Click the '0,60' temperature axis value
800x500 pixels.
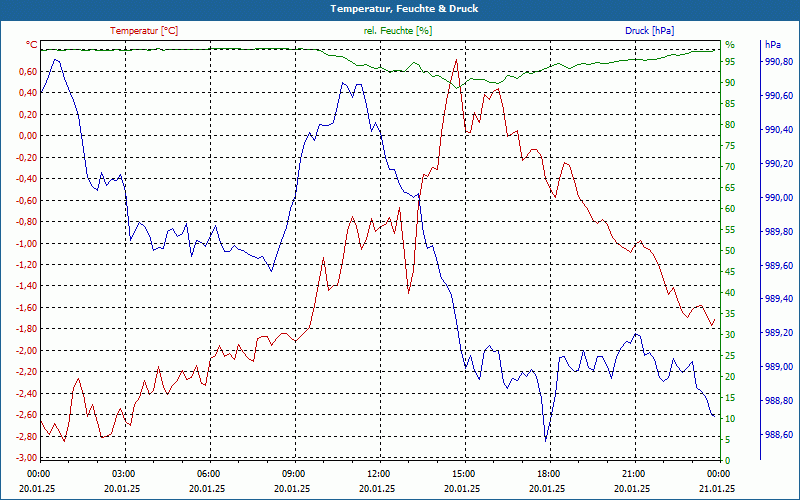coord(28,71)
